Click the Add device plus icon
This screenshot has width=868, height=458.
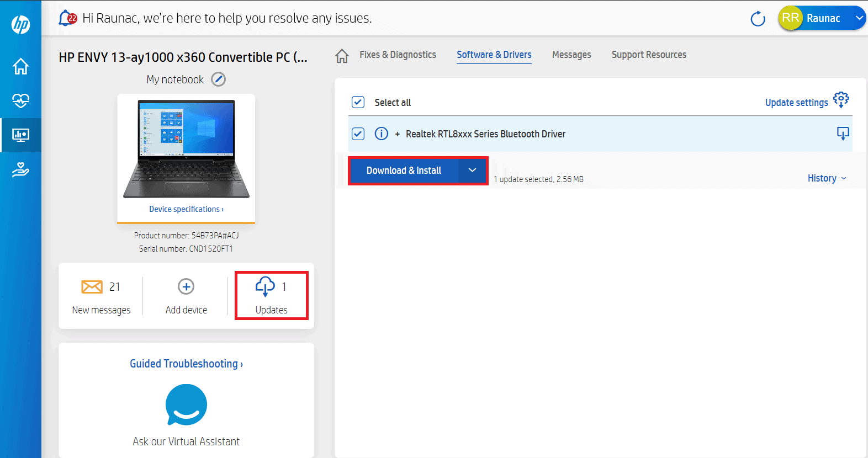[186, 286]
